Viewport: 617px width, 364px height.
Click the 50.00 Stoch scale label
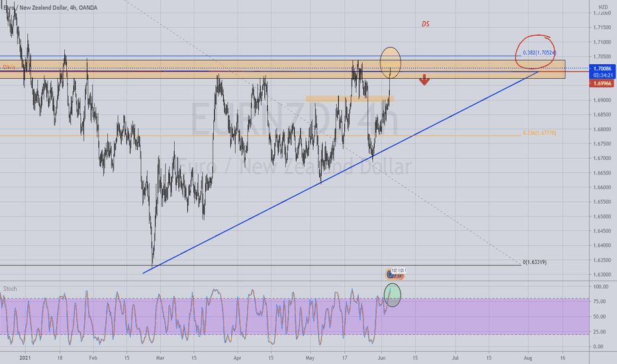click(x=599, y=317)
